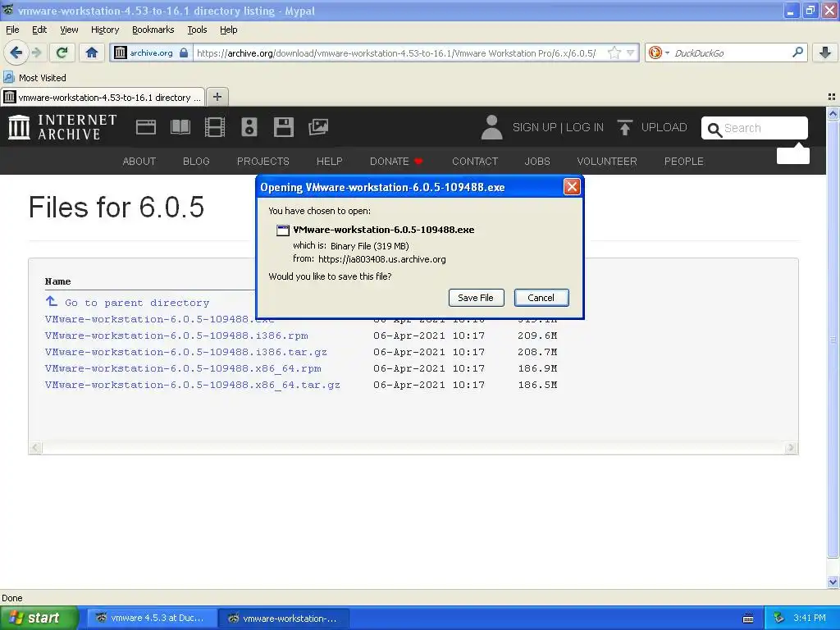Click the UPLOAD arrow icon
This screenshot has width=840, height=630.
pyautogui.click(x=624, y=127)
